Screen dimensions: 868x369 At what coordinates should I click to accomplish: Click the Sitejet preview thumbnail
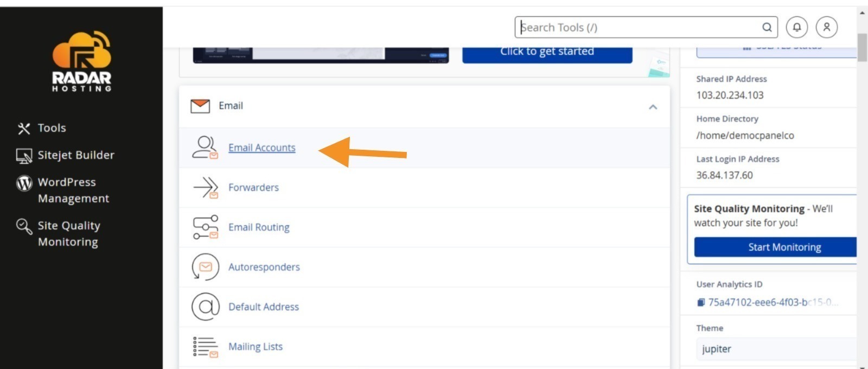tap(321, 55)
